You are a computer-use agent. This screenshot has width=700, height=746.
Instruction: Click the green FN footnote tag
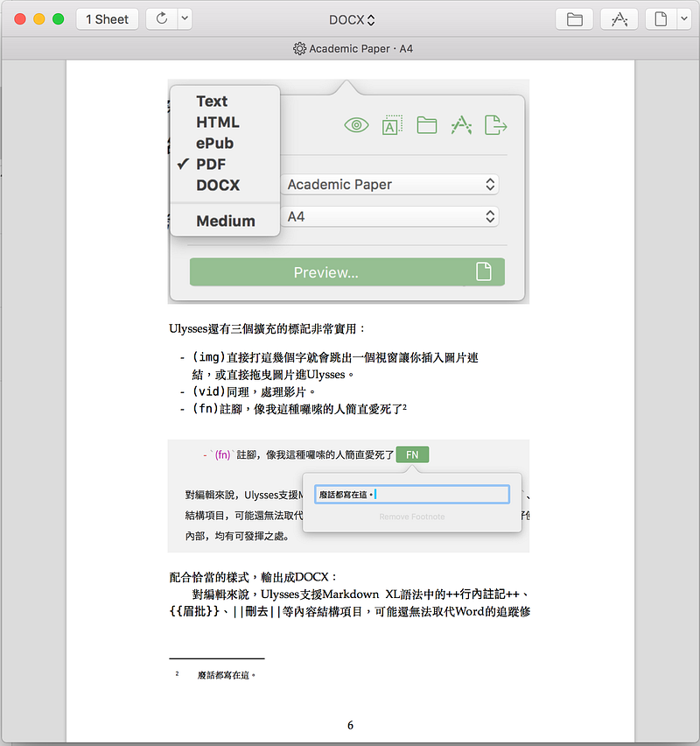click(x=412, y=454)
